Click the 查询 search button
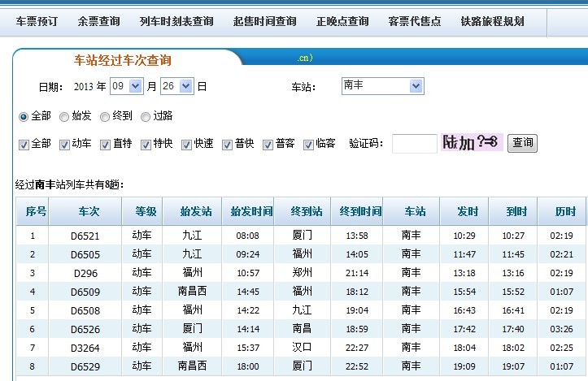Screen dimensions: 588x381 click(x=522, y=144)
